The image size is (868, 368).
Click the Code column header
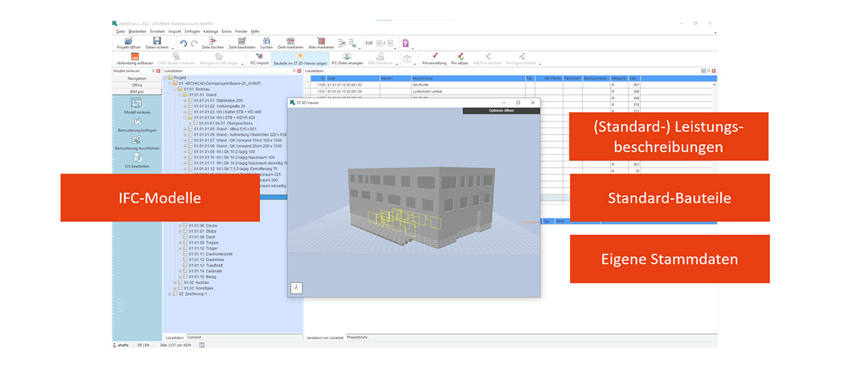pos(353,78)
